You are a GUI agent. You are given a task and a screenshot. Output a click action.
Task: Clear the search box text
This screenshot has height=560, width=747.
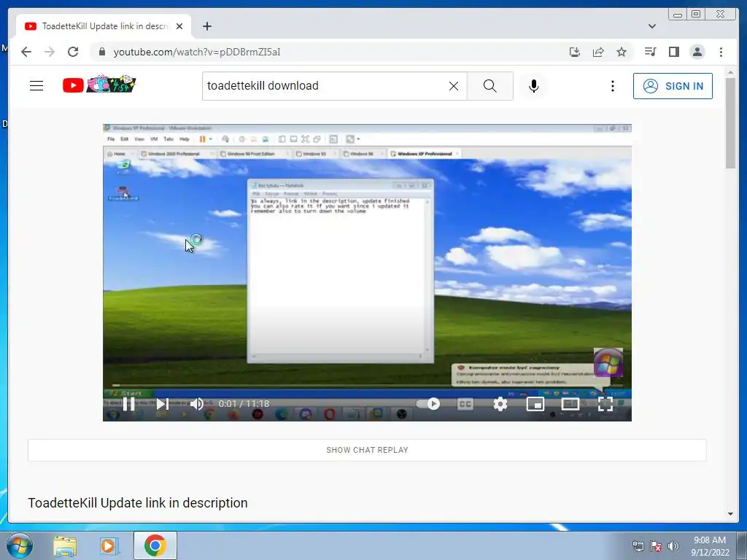coord(454,86)
